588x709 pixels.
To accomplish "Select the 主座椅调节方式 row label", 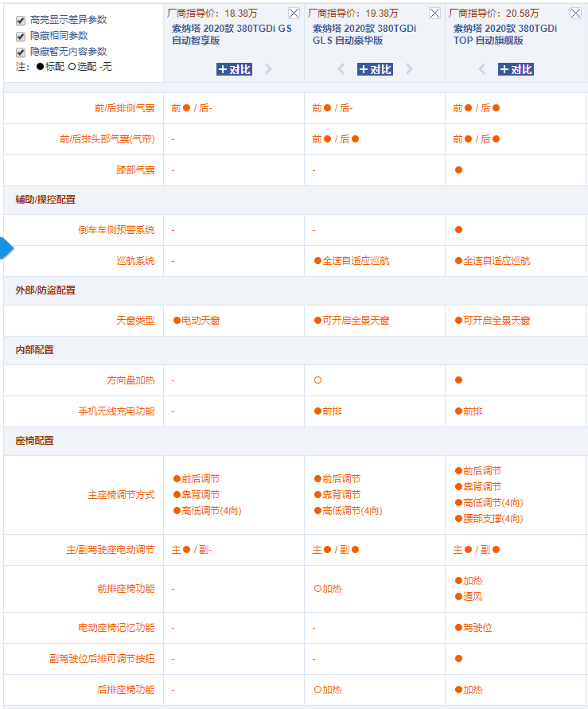I will (x=122, y=495).
